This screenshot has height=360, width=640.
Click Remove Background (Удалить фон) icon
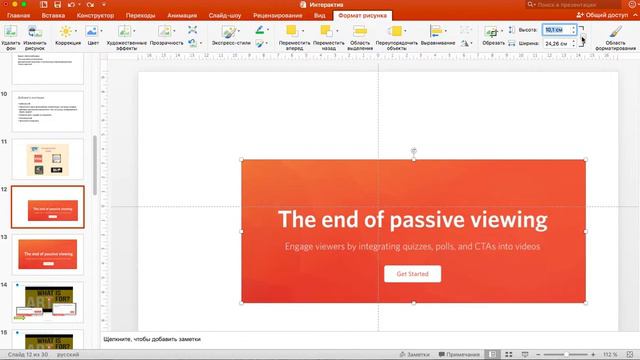coord(11,31)
